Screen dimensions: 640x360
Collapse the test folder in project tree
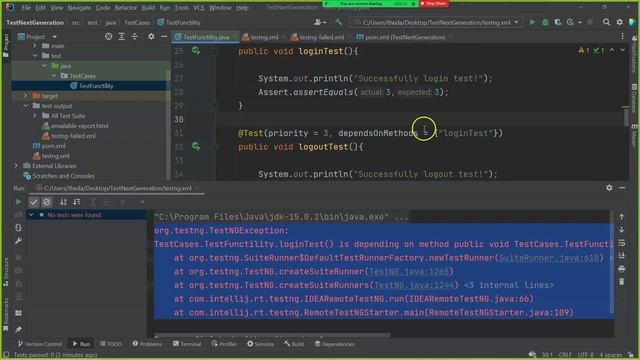click(x=35, y=56)
